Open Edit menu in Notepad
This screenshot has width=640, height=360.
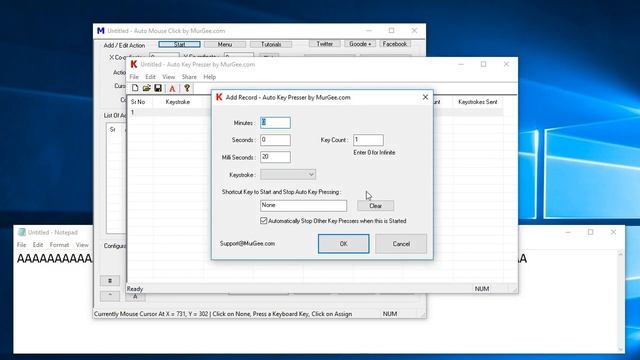click(38, 245)
